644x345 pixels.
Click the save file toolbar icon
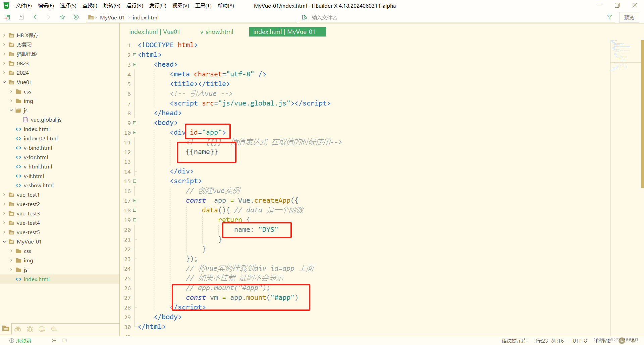21,17
